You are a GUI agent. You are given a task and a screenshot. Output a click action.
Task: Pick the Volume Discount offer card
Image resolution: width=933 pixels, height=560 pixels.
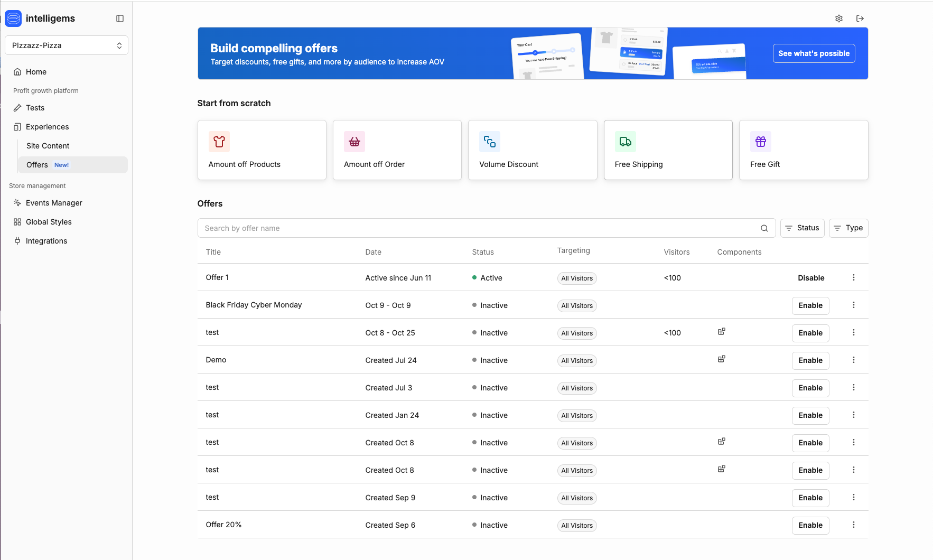click(x=532, y=150)
